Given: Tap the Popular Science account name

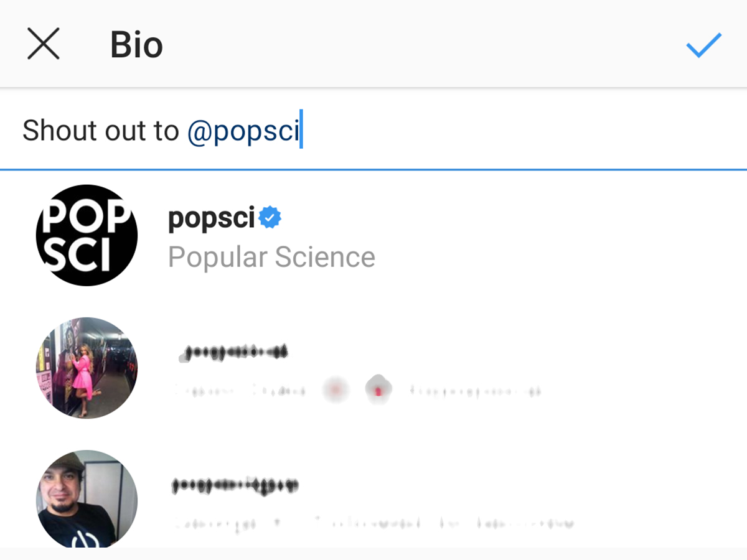Looking at the screenshot, I should [x=271, y=257].
